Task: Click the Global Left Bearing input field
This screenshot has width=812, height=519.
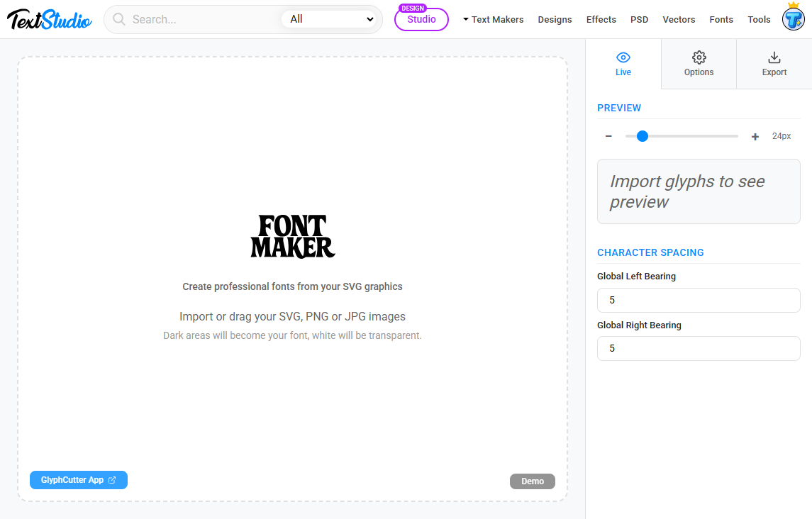Action: 699,300
